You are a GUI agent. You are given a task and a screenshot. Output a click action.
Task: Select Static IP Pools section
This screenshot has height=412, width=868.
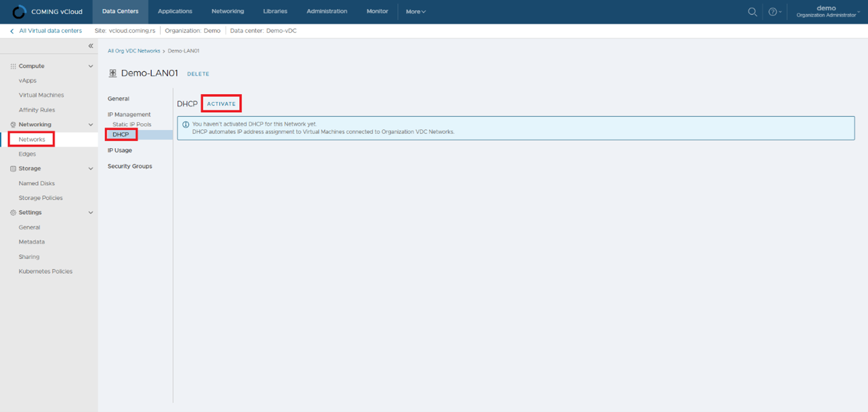tap(132, 124)
